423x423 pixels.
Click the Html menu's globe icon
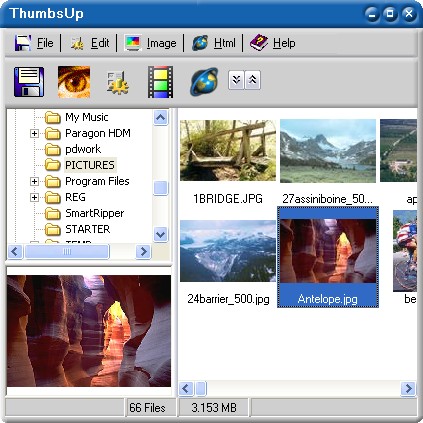click(x=200, y=43)
